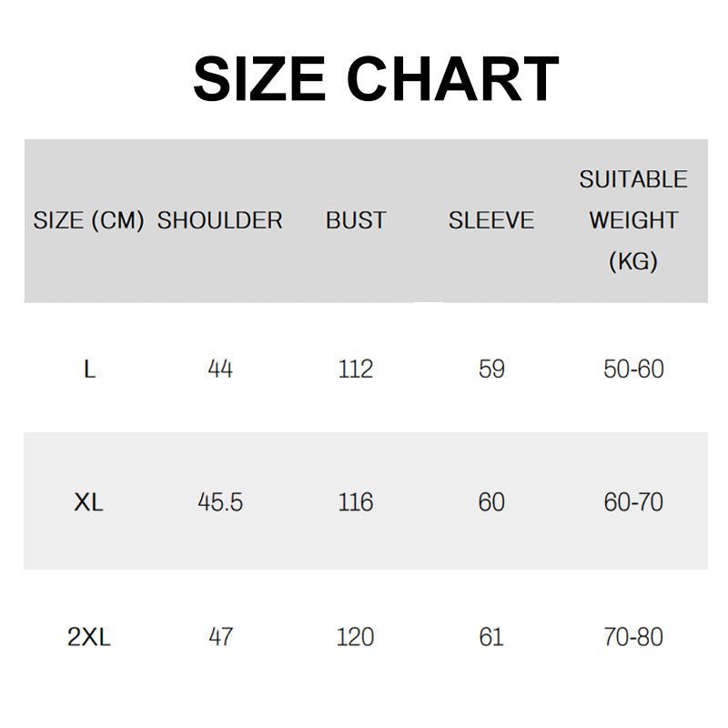Select the 70-80 weight range
The image size is (728, 728).
[x=633, y=637]
